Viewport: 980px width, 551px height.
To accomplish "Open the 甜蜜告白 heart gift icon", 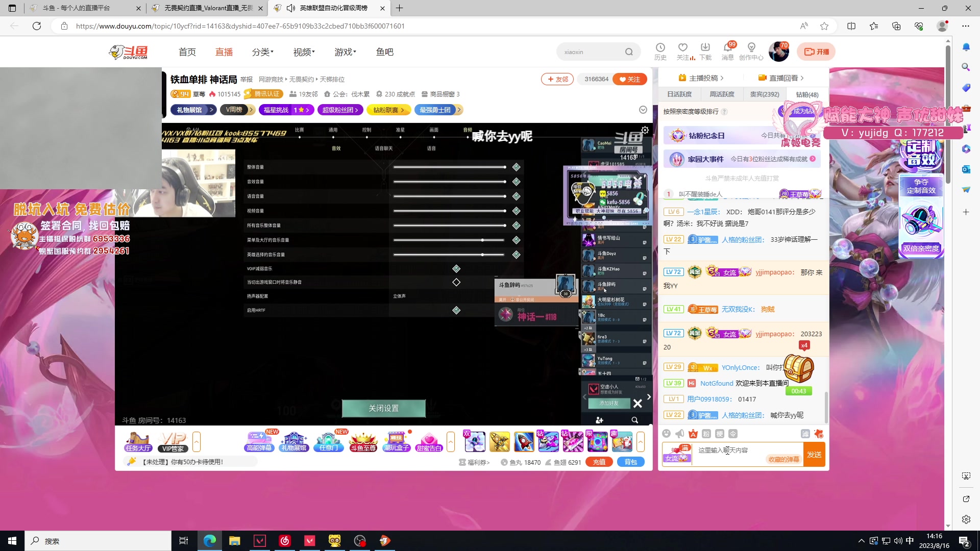I will [429, 440].
